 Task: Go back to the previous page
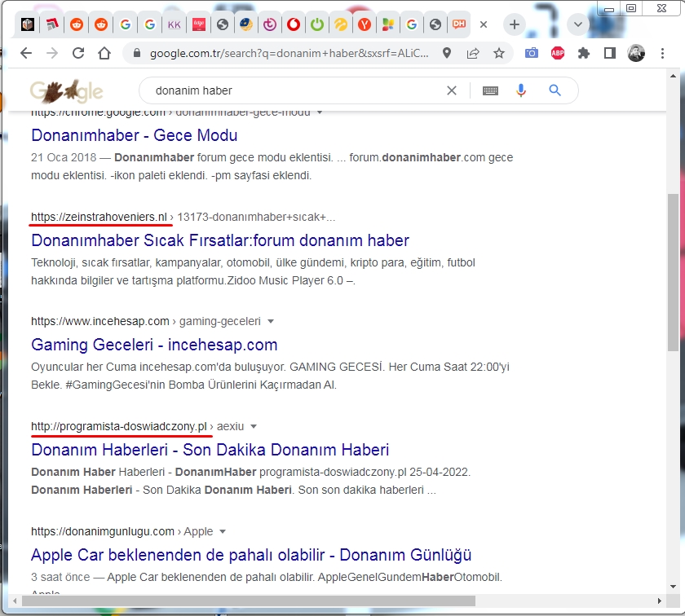26,53
